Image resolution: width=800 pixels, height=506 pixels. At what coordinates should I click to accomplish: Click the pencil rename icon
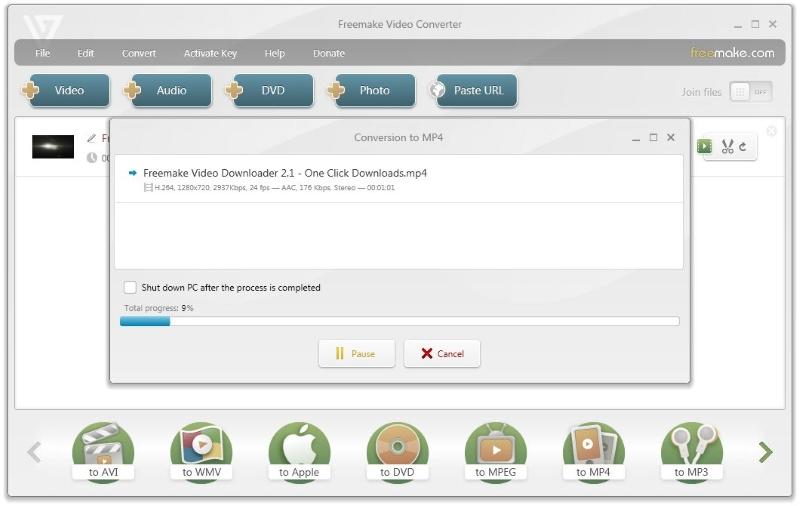coord(91,138)
